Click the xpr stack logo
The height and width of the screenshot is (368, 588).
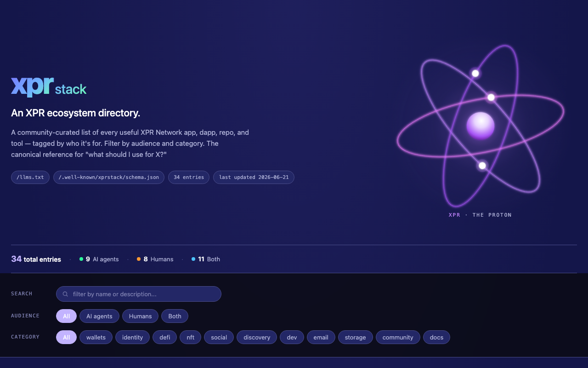tap(49, 86)
